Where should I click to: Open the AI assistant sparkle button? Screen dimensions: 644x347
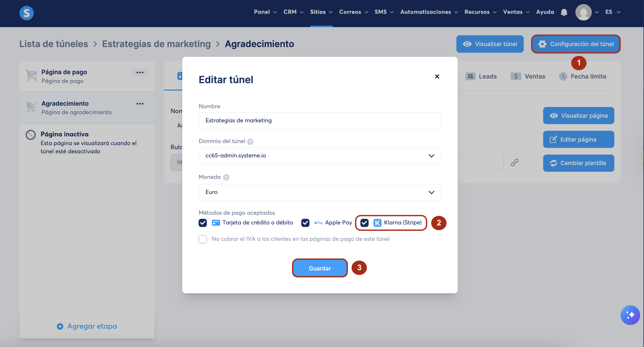point(630,315)
